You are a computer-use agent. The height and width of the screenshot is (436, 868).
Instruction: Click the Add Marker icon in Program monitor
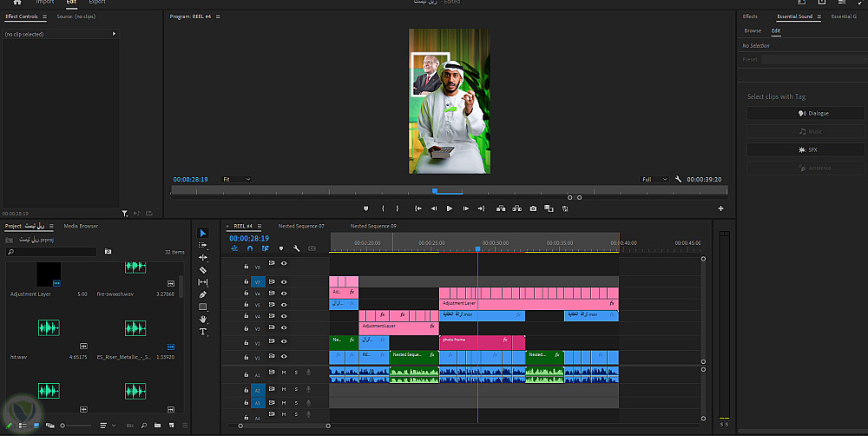point(365,208)
